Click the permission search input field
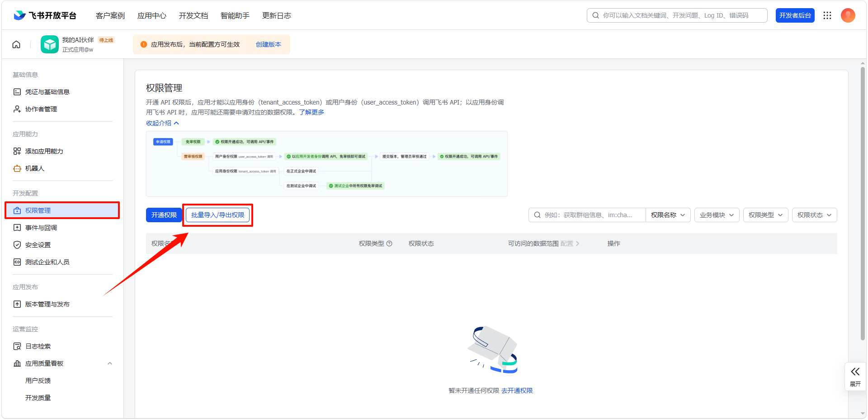This screenshot has height=420, width=868. 587,215
